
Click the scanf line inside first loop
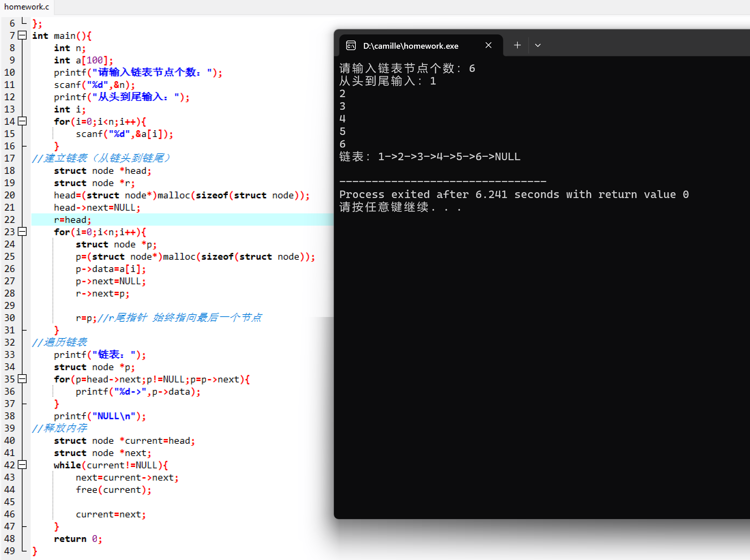tap(124, 134)
